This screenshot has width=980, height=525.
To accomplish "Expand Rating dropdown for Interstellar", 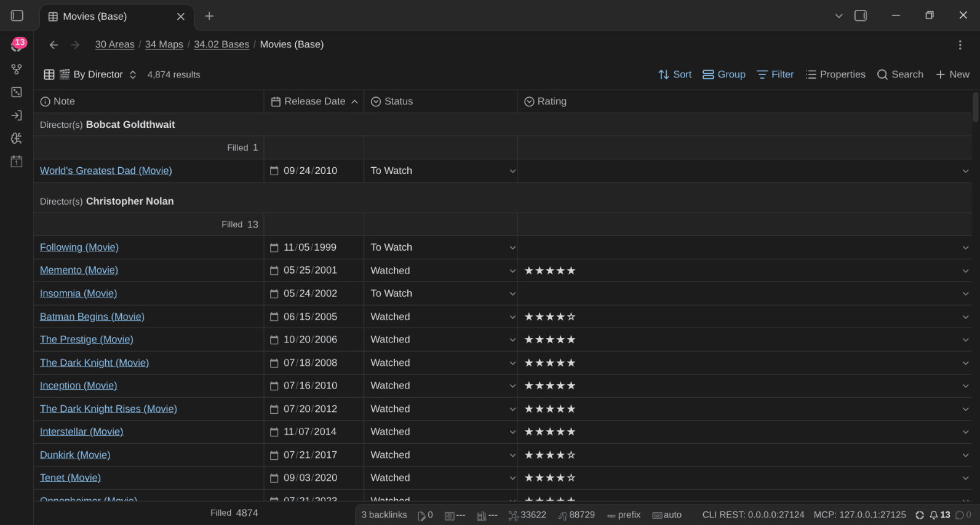I will tap(965, 432).
